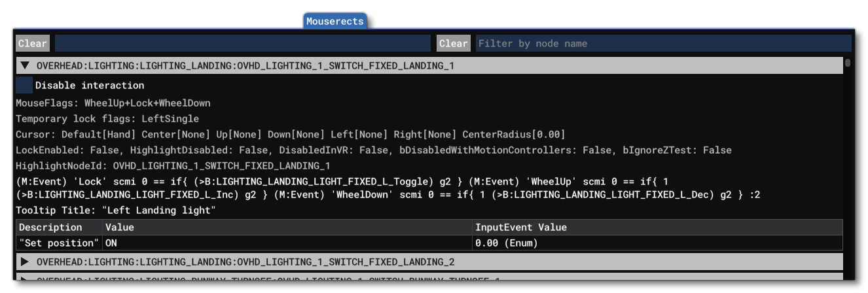This screenshot has height=293, width=868.
Task: Click the Description column header
Action: click(x=51, y=228)
